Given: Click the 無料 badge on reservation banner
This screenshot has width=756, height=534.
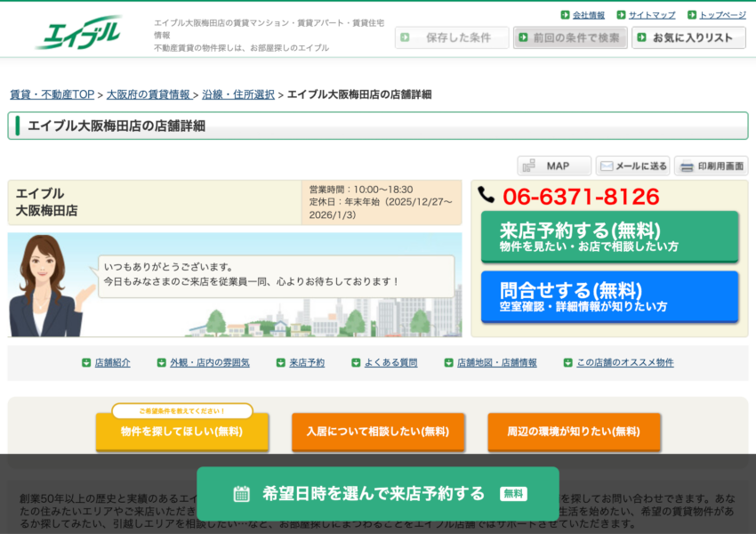Looking at the screenshot, I should [x=513, y=494].
